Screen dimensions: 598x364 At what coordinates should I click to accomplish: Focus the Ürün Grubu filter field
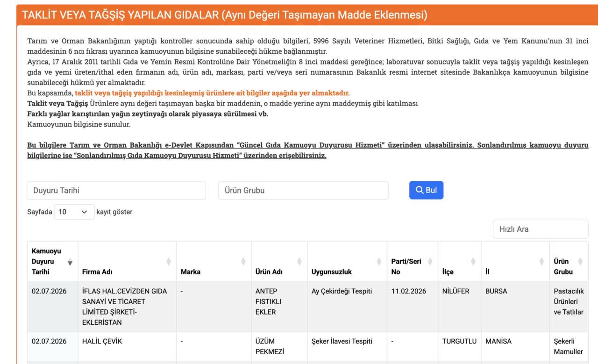pyautogui.click(x=303, y=191)
